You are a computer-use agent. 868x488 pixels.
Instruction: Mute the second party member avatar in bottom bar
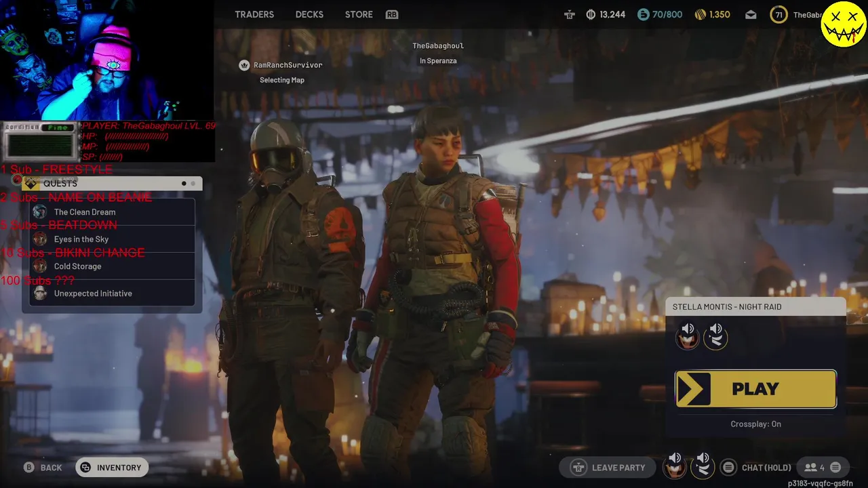[x=703, y=466]
